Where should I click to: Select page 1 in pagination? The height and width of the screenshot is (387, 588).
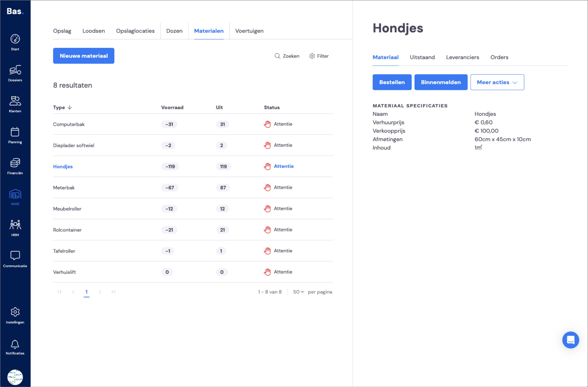[86, 292]
